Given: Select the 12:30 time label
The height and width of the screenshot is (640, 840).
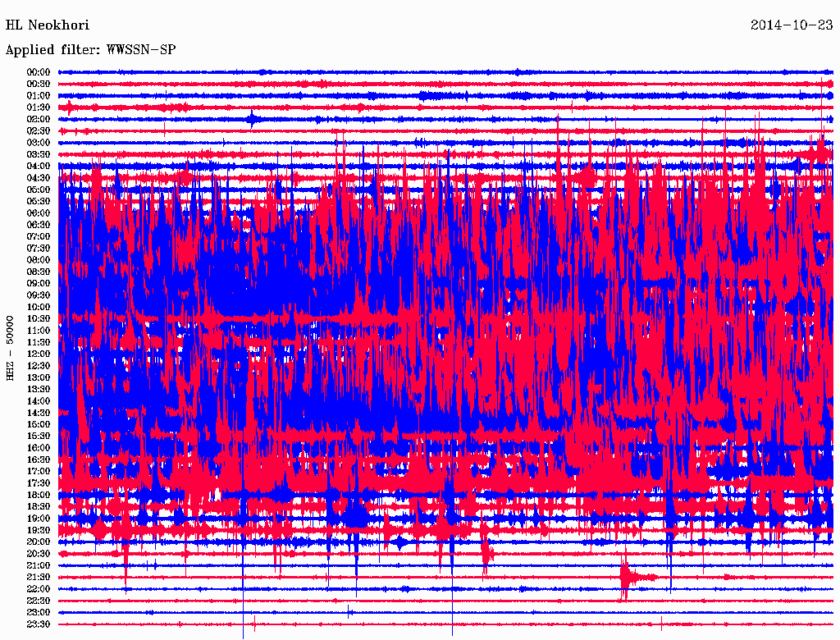Looking at the screenshot, I should 38,366.
